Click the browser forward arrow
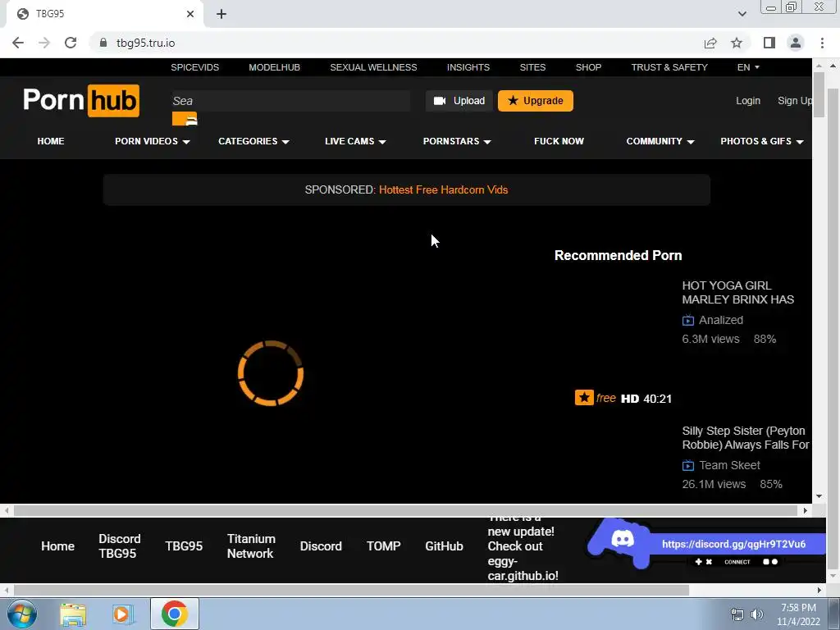This screenshot has width=840, height=630. pos(44,43)
